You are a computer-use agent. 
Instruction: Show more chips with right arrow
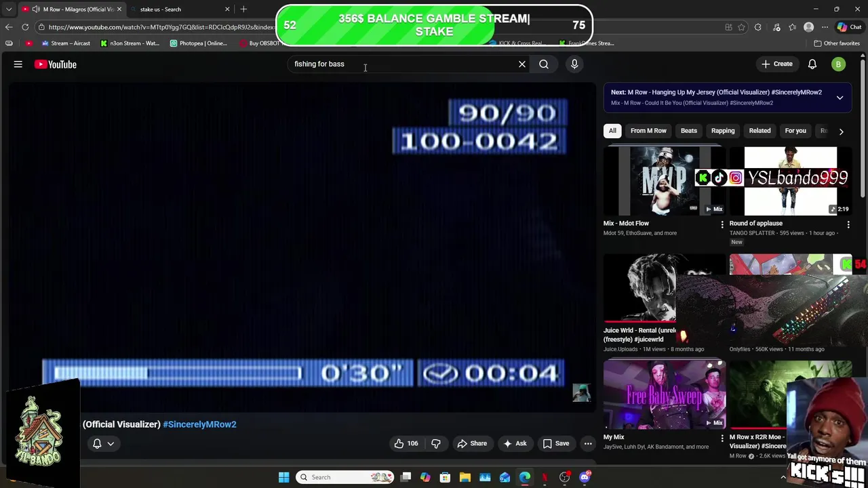(842, 131)
